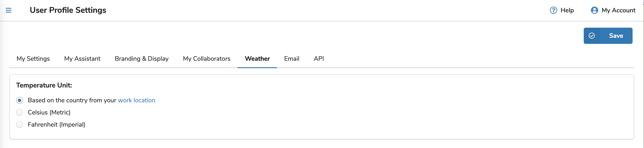Open Help text link in header
Image resolution: width=644 pixels, height=148 pixels.
[567, 10]
